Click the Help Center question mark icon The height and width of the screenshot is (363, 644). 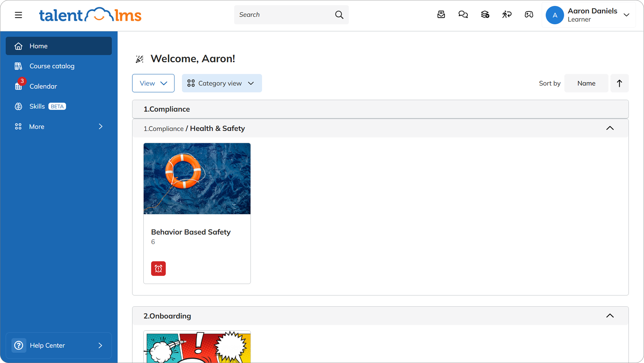tap(19, 345)
